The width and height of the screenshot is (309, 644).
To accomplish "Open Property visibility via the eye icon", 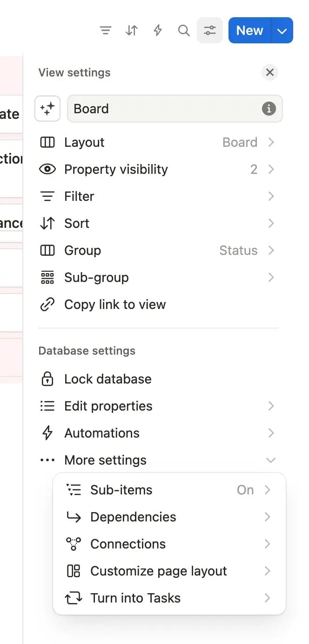I will 47,169.
